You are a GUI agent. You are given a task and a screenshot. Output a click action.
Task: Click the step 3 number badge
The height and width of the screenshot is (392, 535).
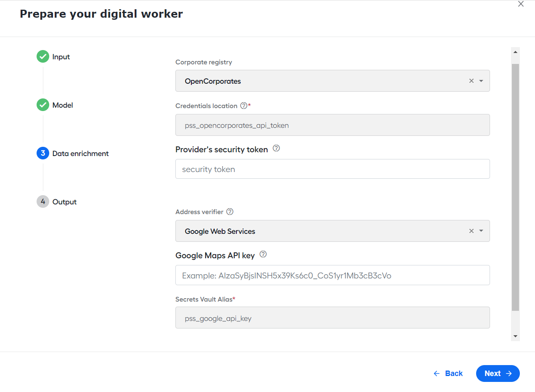click(43, 153)
